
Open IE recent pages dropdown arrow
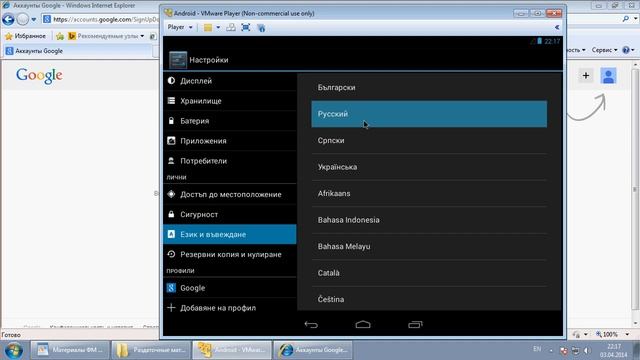pos(33,19)
